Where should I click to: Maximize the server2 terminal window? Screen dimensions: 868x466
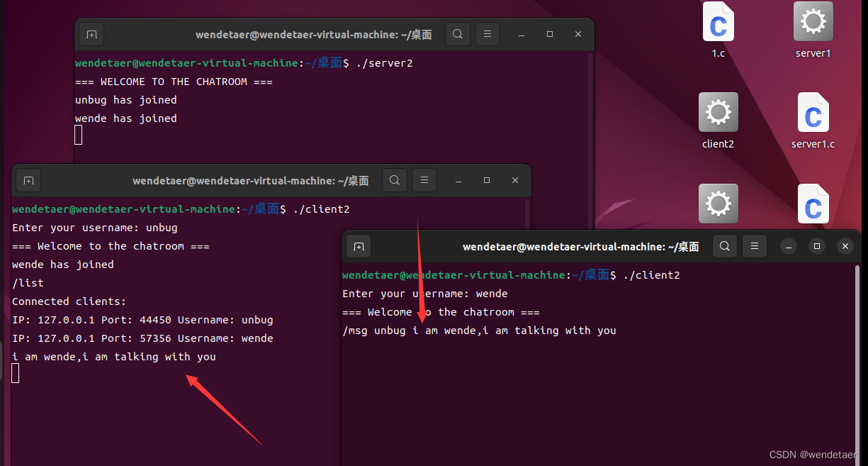[550, 34]
